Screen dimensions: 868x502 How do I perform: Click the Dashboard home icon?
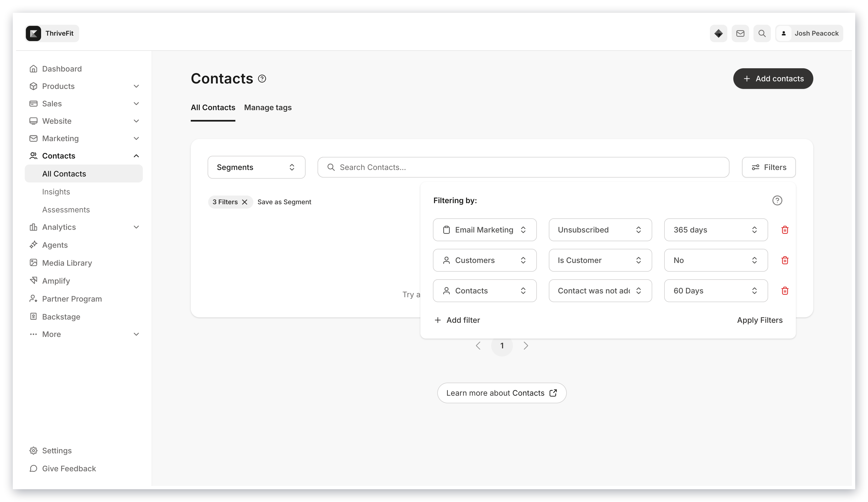(33, 69)
